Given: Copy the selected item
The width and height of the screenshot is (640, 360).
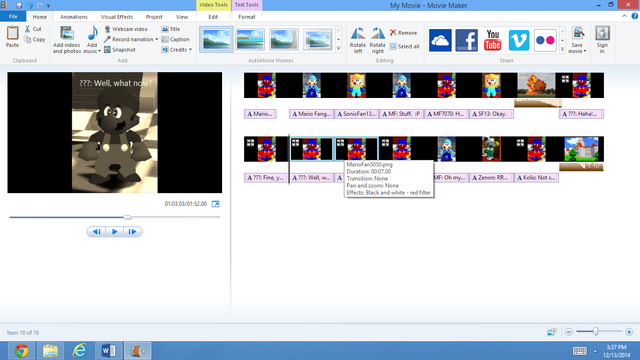Looking at the screenshot, I should coord(35,40).
